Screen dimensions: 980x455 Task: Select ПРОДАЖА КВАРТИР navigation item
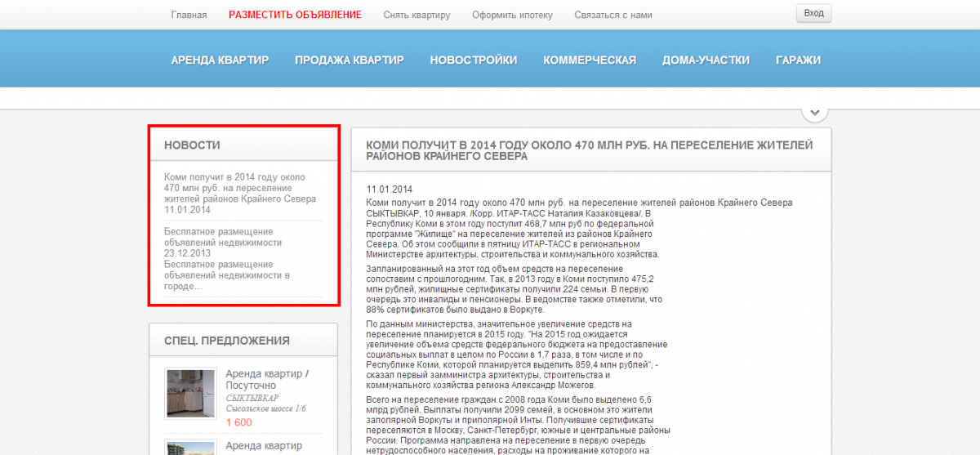coord(350,60)
